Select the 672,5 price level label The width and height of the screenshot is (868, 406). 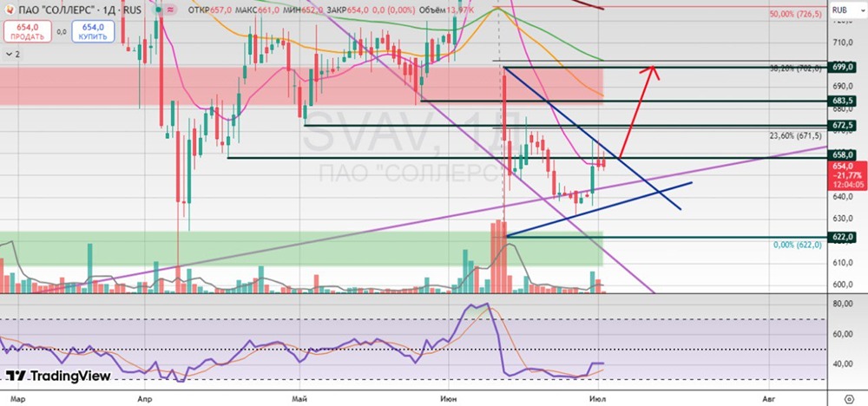tap(843, 126)
